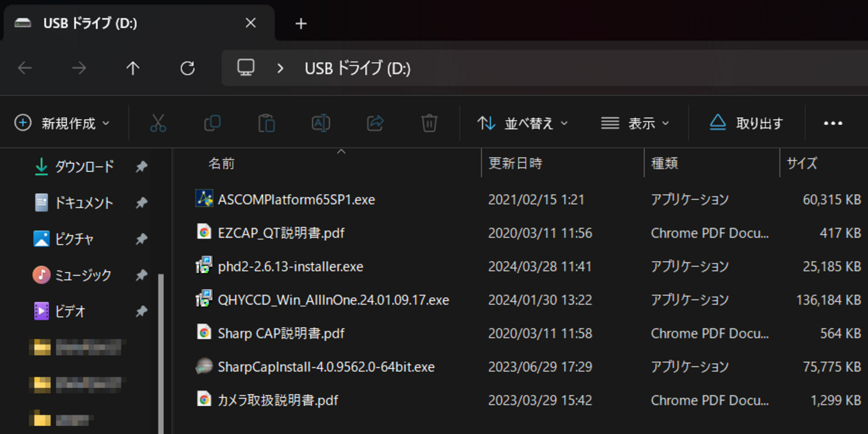Viewport: 868px width, 434px height.
Task: Sort by the 種類 column header
Action: (x=665, y=164)
